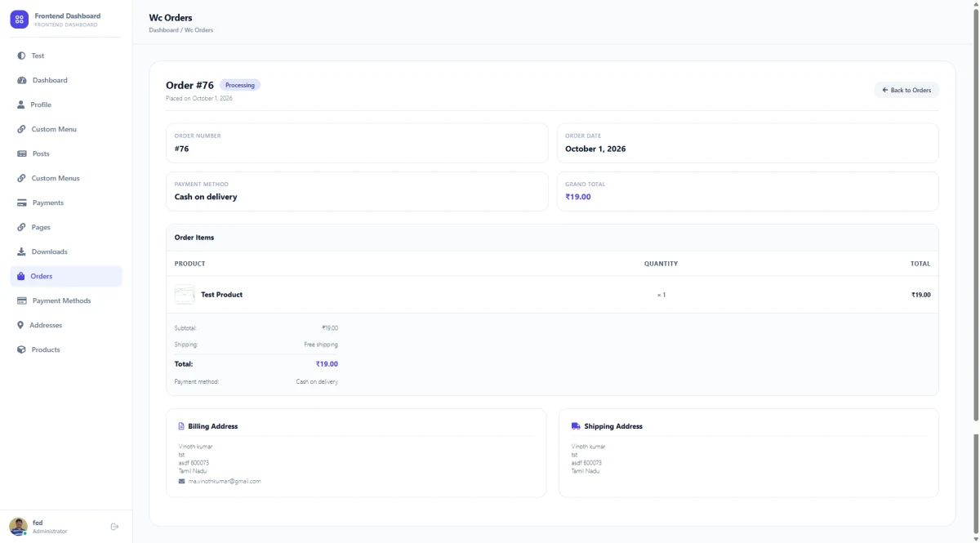Click the Posts sidebar icon
980x543 pixels.
tap(22, 154)
